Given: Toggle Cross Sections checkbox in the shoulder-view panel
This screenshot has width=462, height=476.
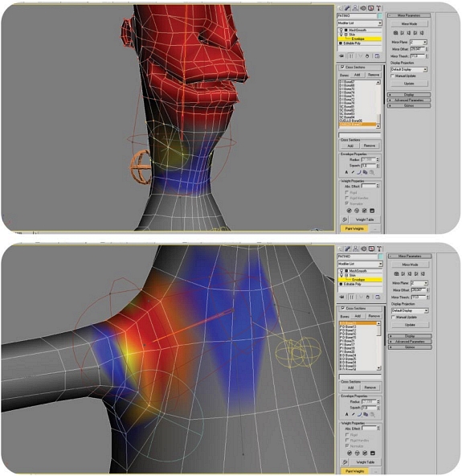Looking at the screenshot, I should click(x=342, y=308).
